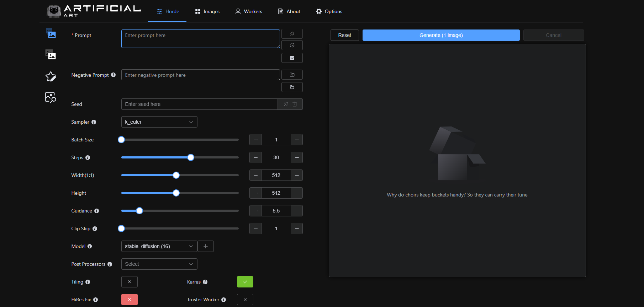Image resolution: width=644 pixels, height=307 pixels.
Task: Increase Height with the plus button
Action: point(297,193)
